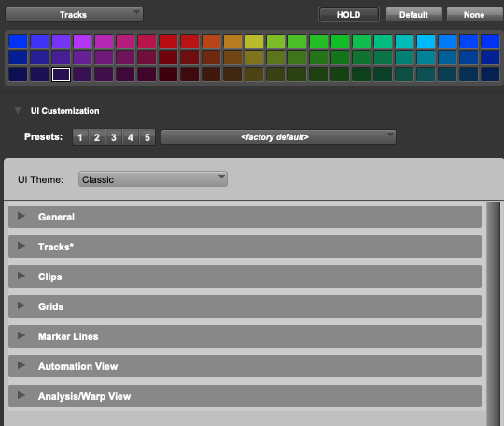The height and width of the screenshot is (426, 504).
Task: Select preset slot 5
Action: (147, 137)
